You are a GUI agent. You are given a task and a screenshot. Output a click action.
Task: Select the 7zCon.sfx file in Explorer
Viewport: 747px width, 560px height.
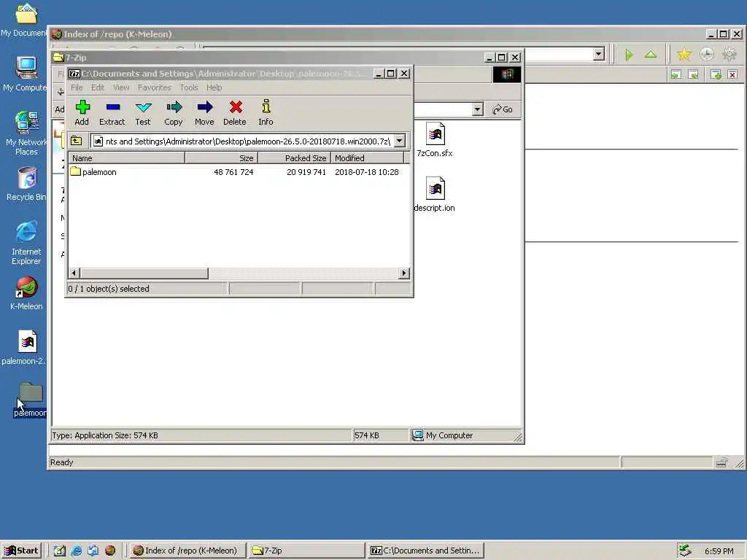point(435,139)
